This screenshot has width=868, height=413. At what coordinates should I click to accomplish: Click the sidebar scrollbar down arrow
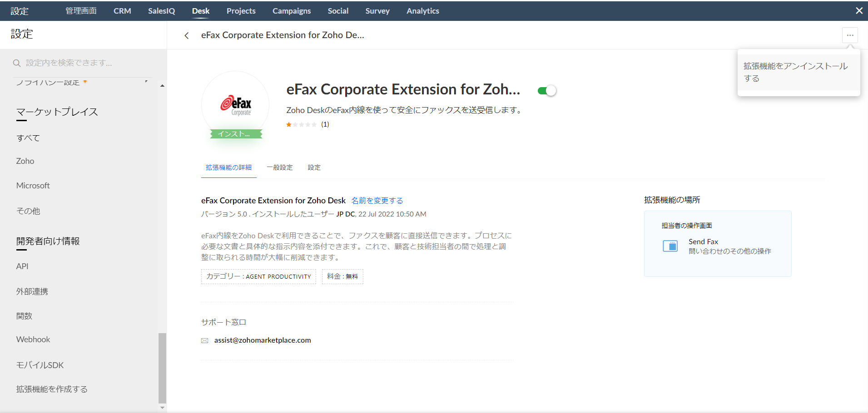[162, 408]
